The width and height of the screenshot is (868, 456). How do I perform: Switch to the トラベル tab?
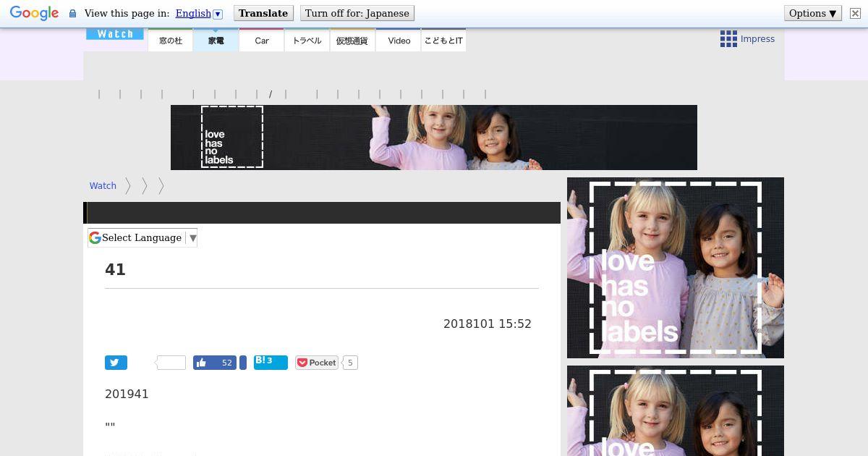[307, 41]
